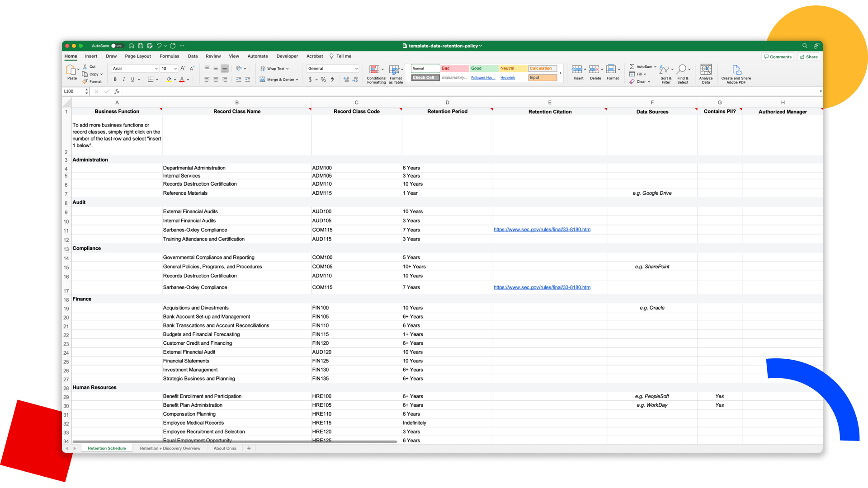868x488 pixels.
Task: Toggle bold formatting
Action: tap(115, 80)
